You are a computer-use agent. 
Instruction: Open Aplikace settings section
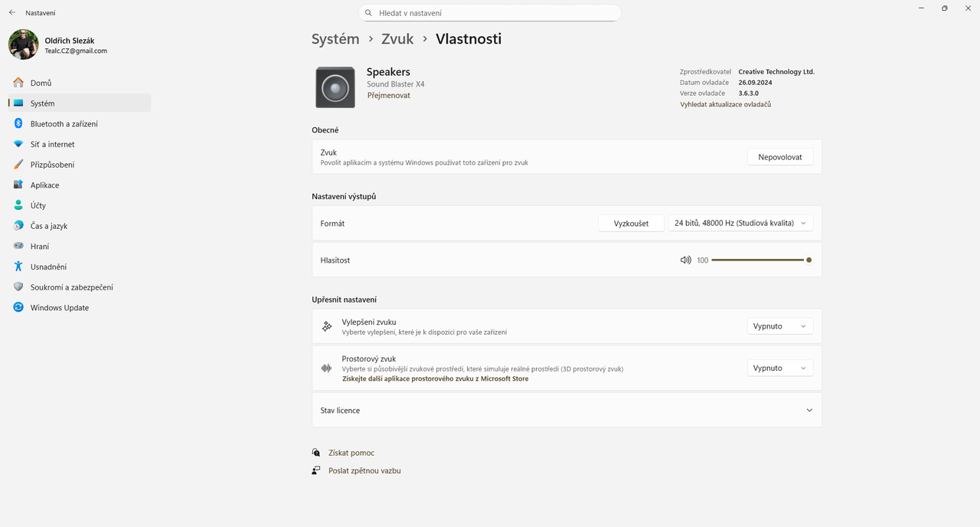[x=80, y=185]
